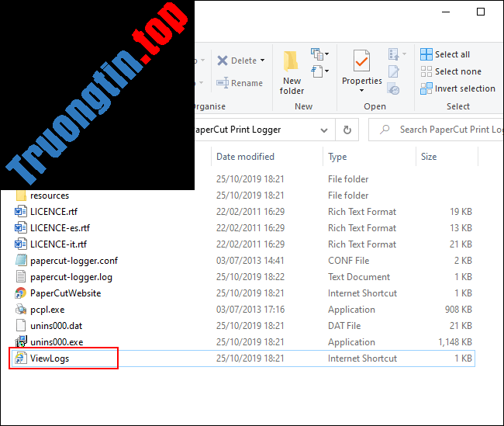Viewport: 504px width, 426px height.
Task: Expand the Properties dropdown arrow
Action: (361, 91)
